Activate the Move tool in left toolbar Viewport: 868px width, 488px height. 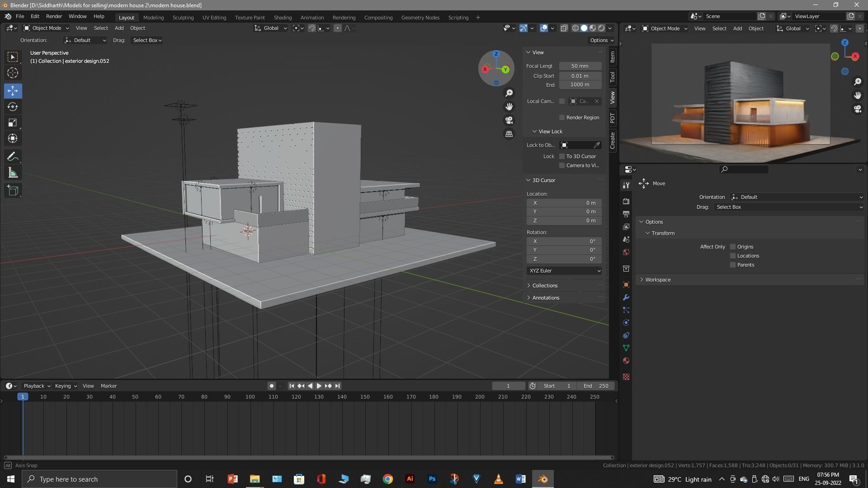pyautogui.click(x=13, y=91)
